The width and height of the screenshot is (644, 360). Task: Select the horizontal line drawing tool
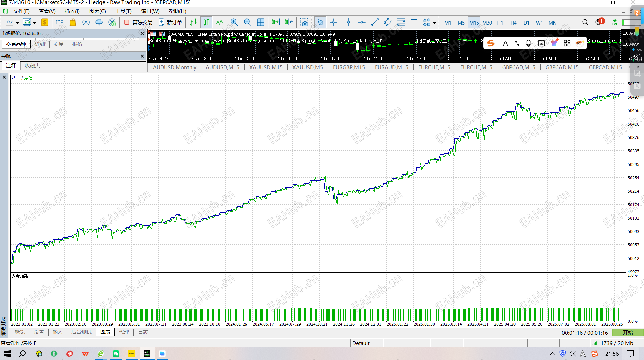362,22
